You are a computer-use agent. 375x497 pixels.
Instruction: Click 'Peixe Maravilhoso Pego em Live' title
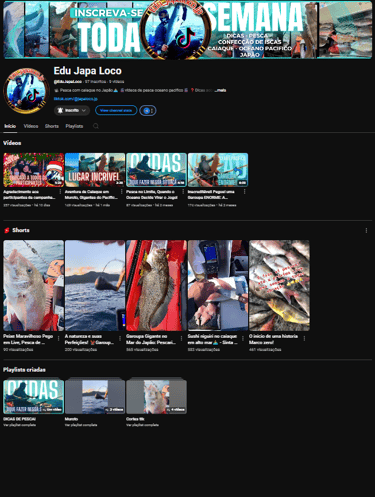coord(28,339)
